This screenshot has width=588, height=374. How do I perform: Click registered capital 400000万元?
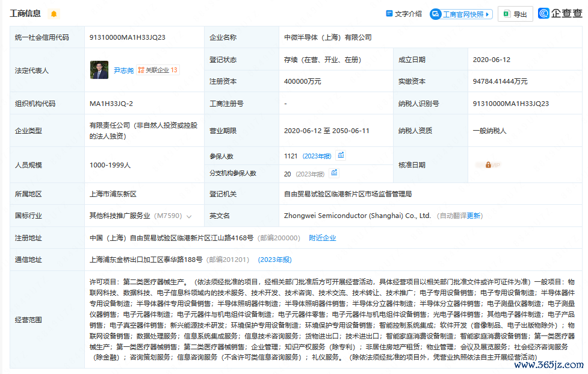[303, 81]
